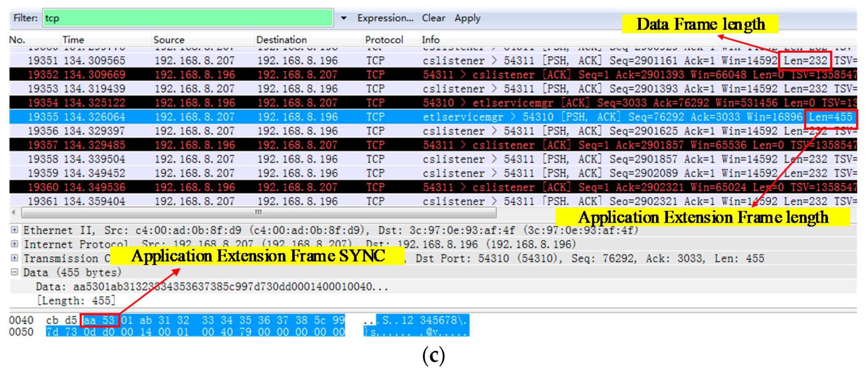Select packet 19352 ACK row
This screenshot has width=868, height=374.
click(433, 75)
